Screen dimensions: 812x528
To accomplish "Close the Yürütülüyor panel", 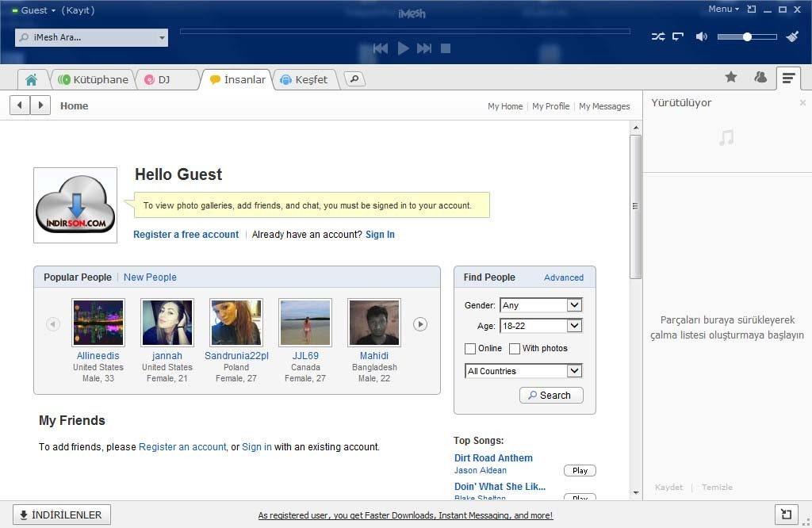I will (x=802, y=102).
